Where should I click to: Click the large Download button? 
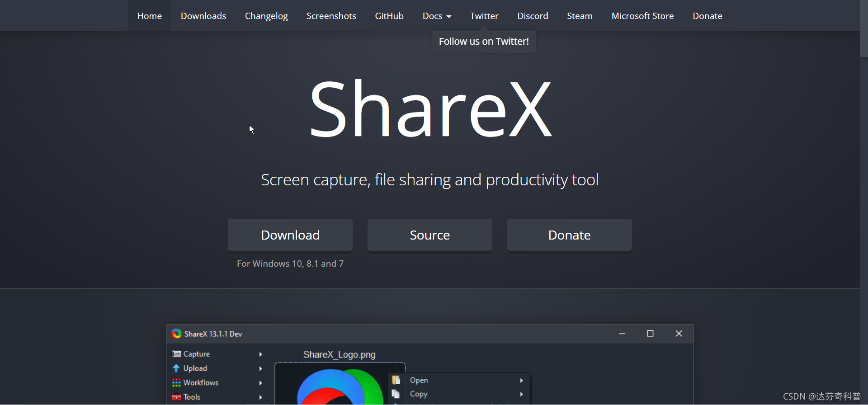[x=290, y=235]
